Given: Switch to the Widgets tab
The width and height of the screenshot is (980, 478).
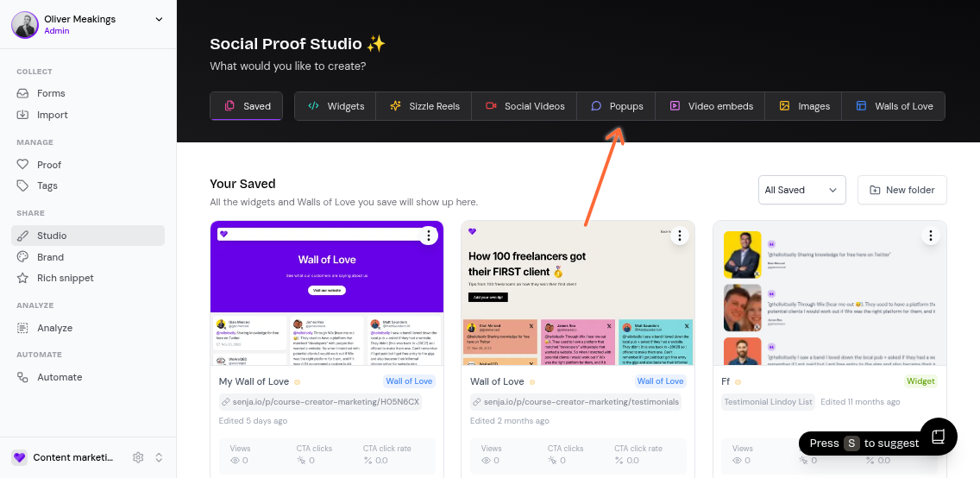Looking at the screenshot, I should point(336,106).
